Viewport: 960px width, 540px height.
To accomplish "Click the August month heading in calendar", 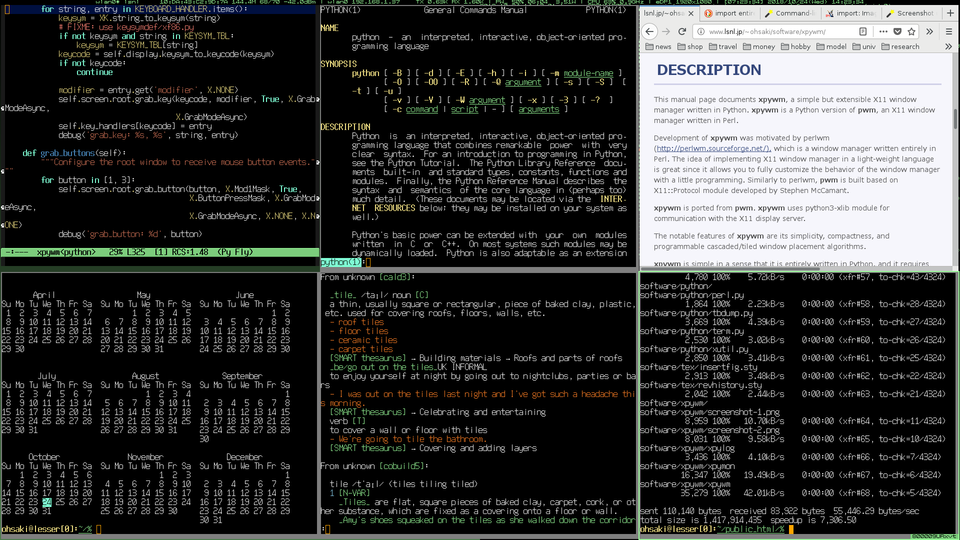I will [x=145, y=376].
